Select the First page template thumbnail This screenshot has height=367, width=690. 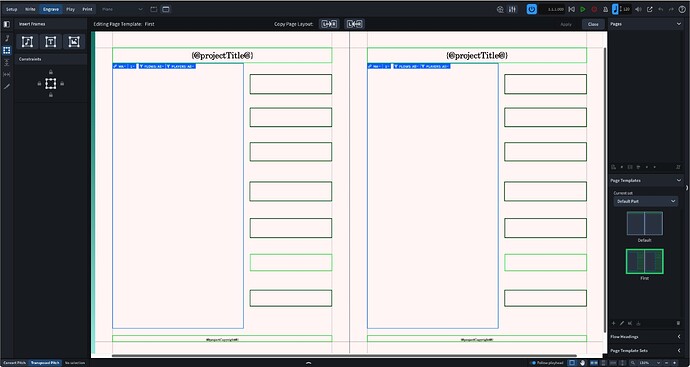(645, 261)
